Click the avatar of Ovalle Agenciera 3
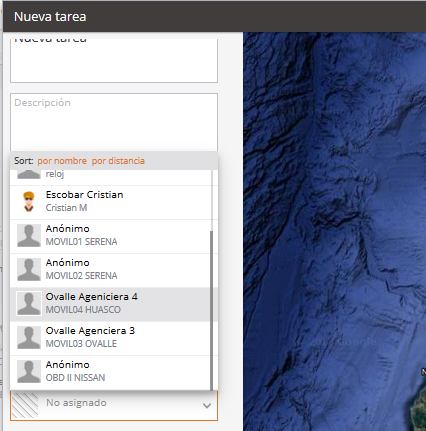Image resolution: width=426 pixels, height=431 pixels. (x=29, y=337)
